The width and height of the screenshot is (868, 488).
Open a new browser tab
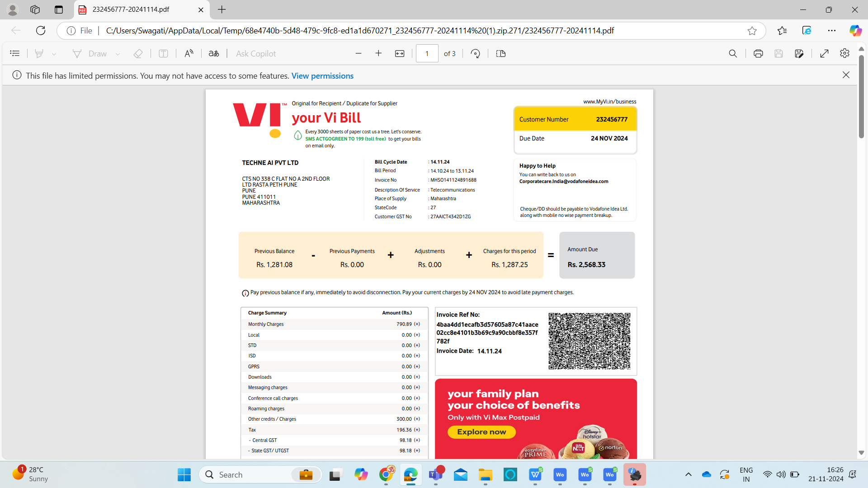(222, 9)
